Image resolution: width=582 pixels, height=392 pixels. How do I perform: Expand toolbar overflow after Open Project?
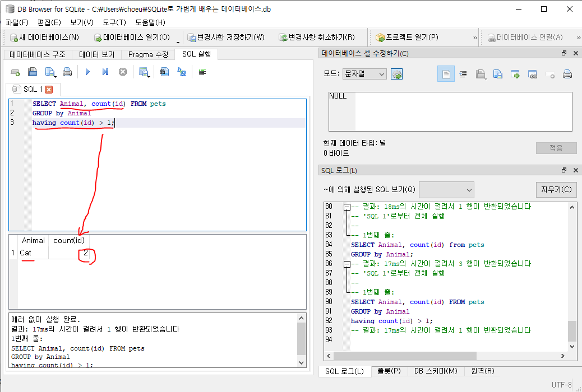click(475, 38)
